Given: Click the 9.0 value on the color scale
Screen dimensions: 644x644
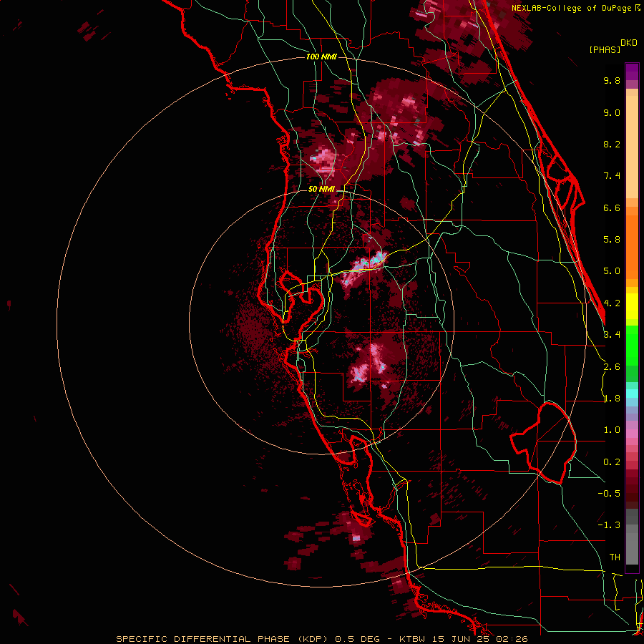Looking at the screenshot, I should coord(612,112).
